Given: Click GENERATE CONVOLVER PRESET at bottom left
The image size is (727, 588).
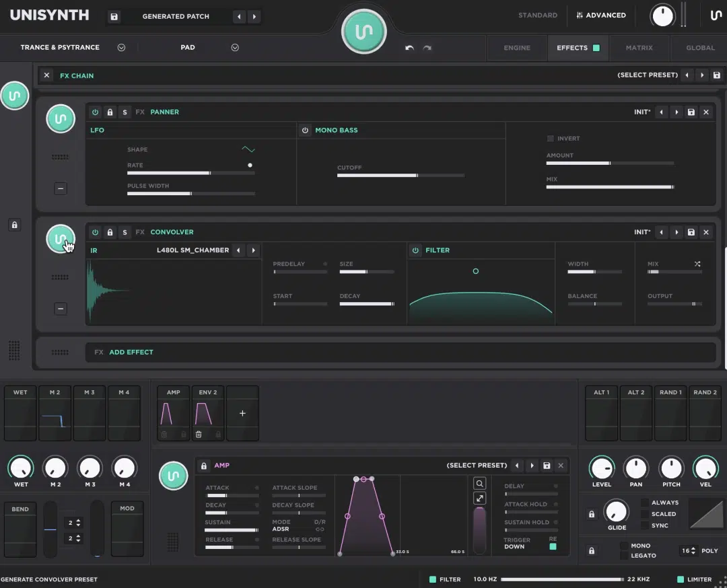Looking at the screenshot, I should [48, 579].
